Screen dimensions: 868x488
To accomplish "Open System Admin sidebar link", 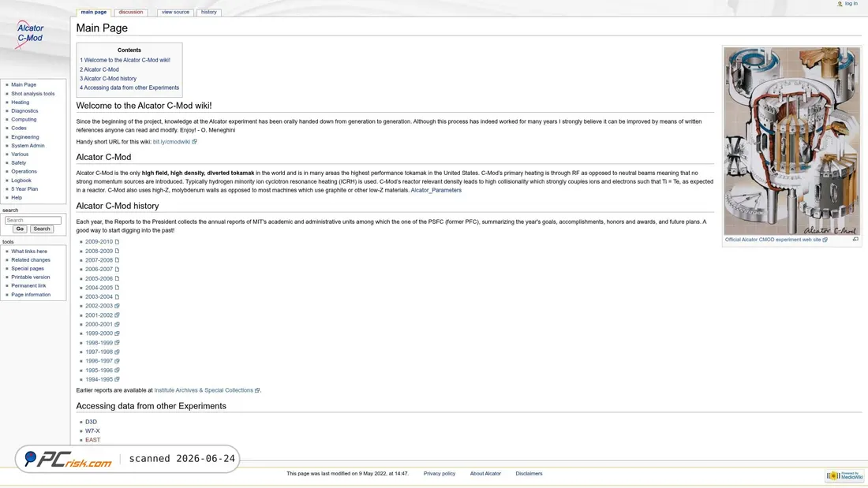I will pyautogui.click(x=28, y=146).
